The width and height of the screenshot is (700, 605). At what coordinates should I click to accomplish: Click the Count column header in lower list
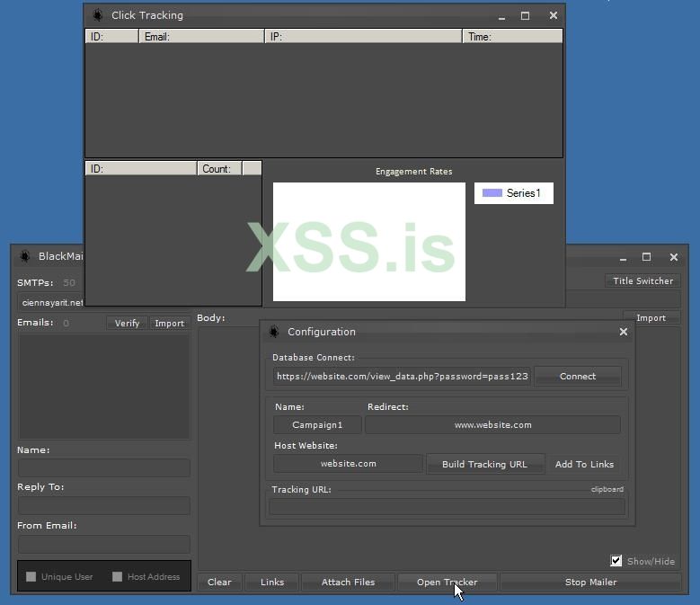point(219,169)
